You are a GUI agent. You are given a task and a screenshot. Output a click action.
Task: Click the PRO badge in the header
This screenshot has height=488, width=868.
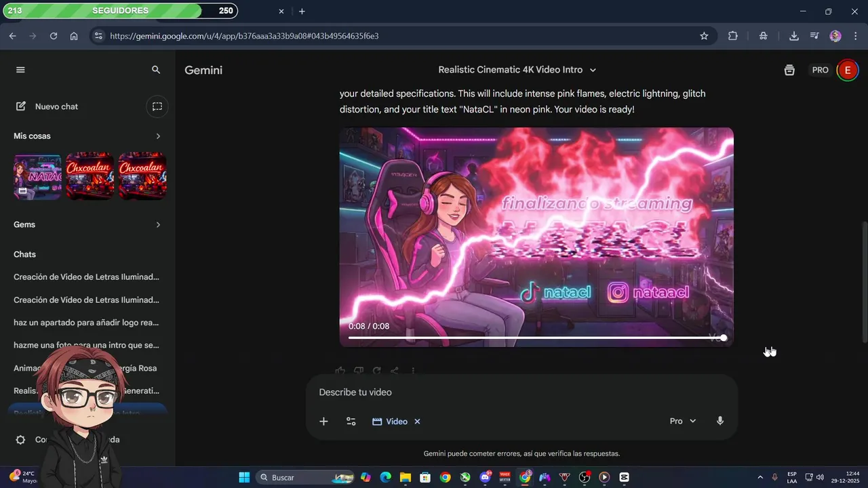point(821,70)
